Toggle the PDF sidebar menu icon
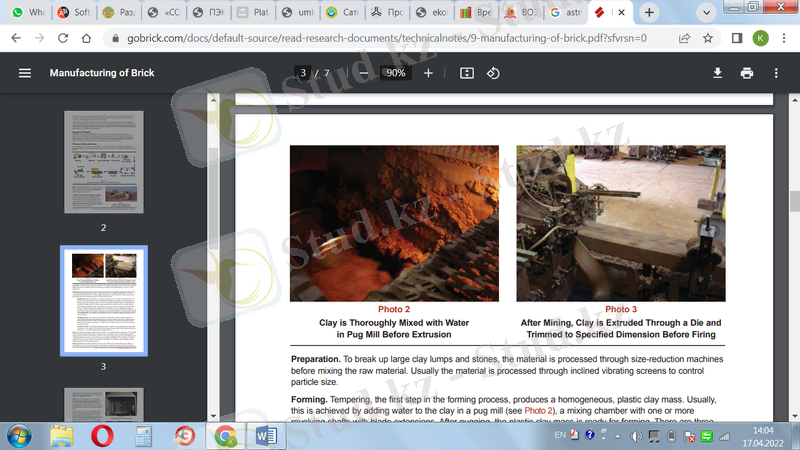Screen dimensions: 800x450 click(x=25, y=73)
